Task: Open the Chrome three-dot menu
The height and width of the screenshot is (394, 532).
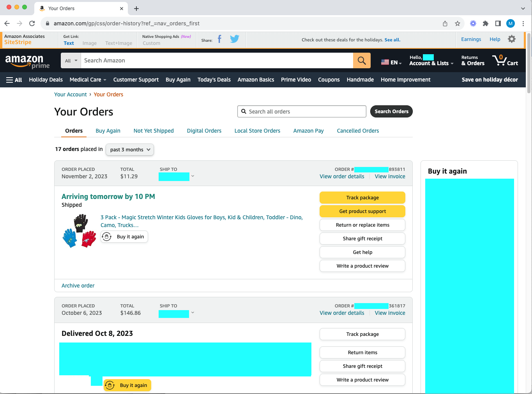Action: [523, 23]
